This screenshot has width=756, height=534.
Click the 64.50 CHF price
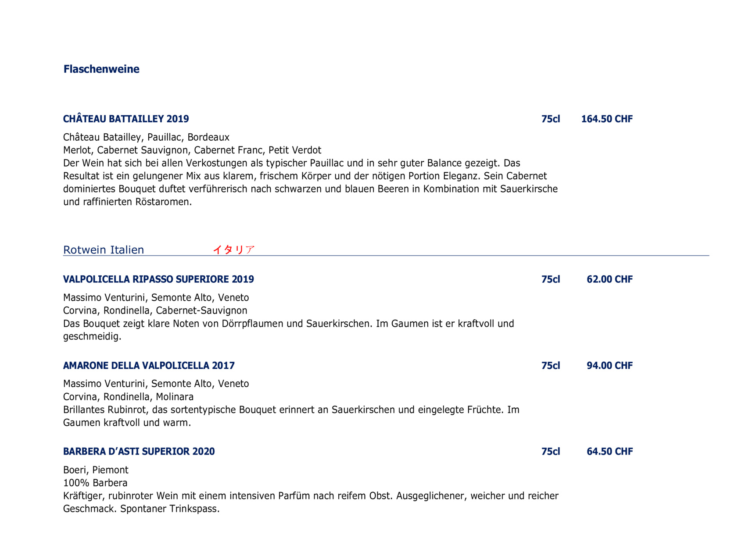609,452
